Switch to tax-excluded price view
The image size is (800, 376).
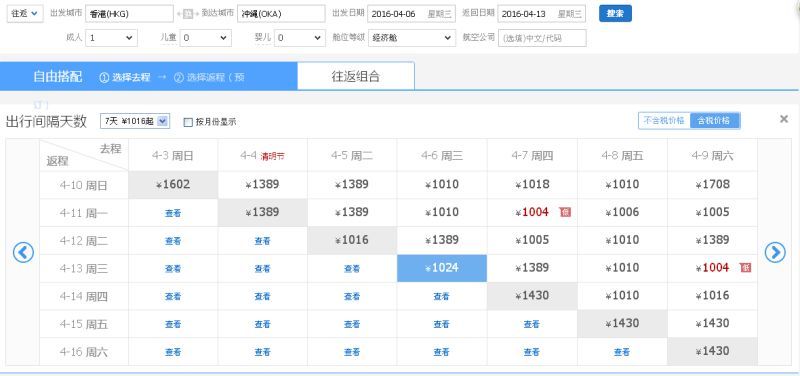coord(664,121)
